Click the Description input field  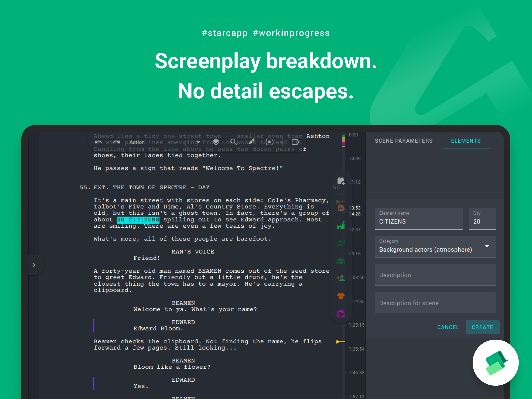pos(435,275)
